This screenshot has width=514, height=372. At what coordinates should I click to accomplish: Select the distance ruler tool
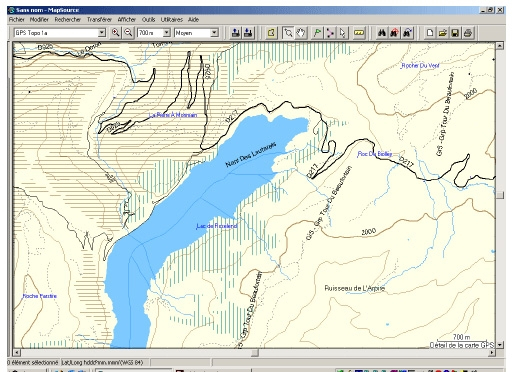[x=359, y=33]
